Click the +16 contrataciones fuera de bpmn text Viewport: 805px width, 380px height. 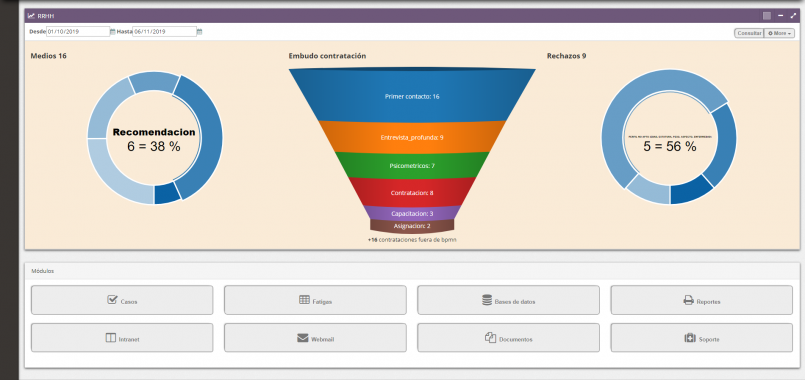tap(412, 240)
